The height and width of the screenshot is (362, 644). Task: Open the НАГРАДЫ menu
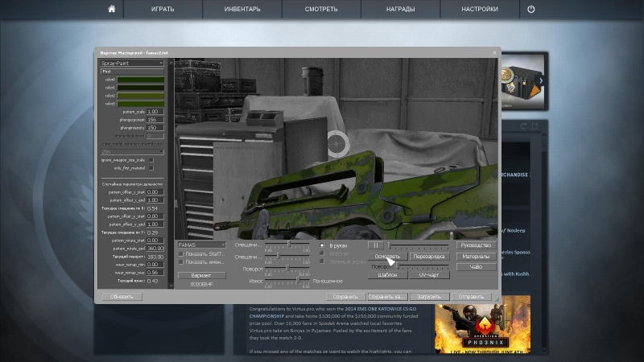tap(400, 9)
